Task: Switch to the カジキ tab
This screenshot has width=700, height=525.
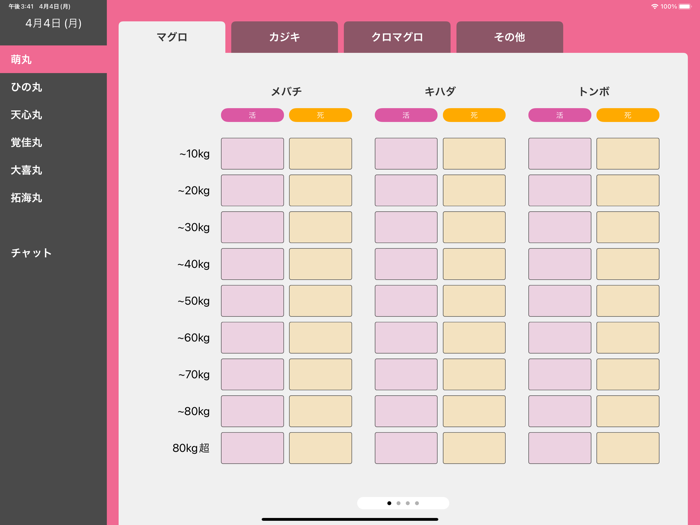Action: pyautogui.click(x=284, y=37)
